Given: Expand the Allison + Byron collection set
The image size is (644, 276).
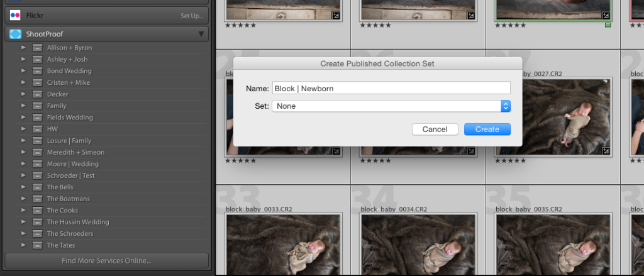Looking at the screenshot, I should click(x=23, y=48).
